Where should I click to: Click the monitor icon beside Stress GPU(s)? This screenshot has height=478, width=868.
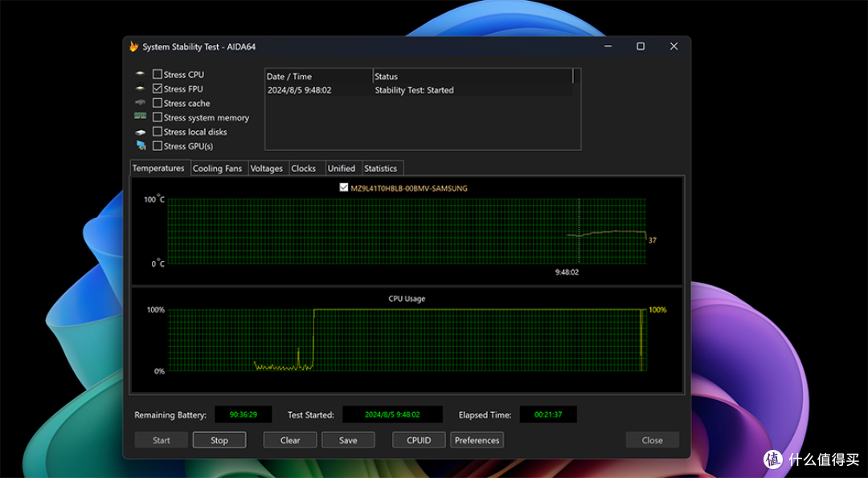click(x=141, y=145)
